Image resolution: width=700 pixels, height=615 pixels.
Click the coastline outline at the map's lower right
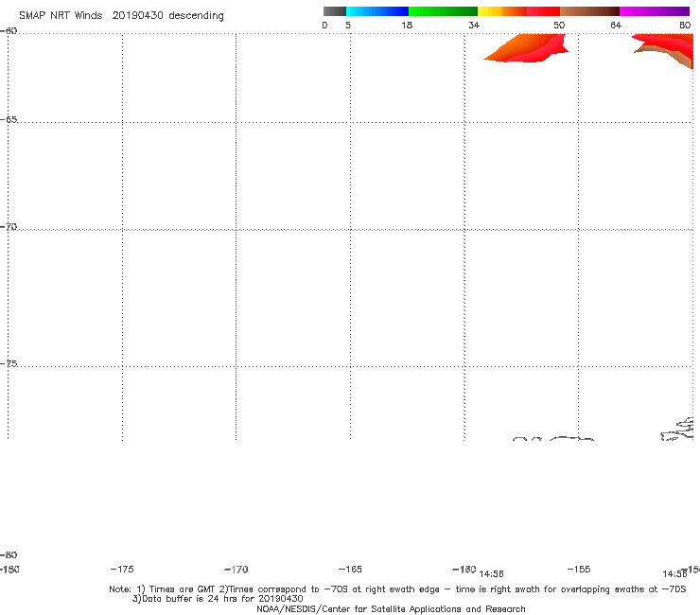point(677,430)
